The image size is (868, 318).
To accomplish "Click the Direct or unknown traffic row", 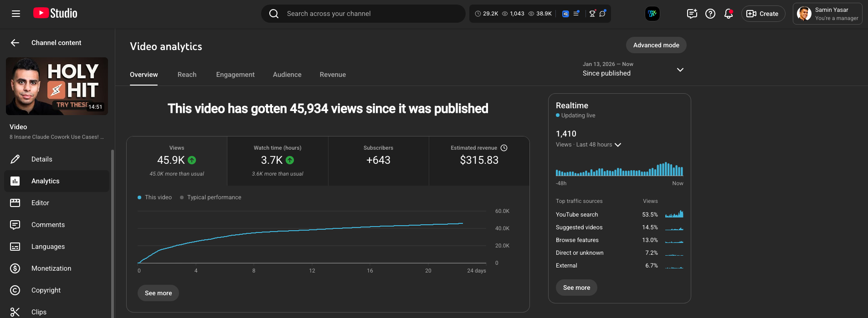I will click(620, 252).
